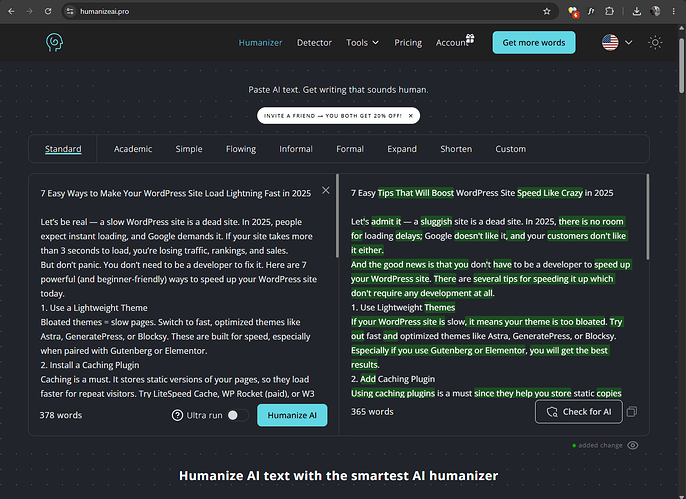Select the Simple mode tab
Screen dimensions: 686x499
point(189,149)
